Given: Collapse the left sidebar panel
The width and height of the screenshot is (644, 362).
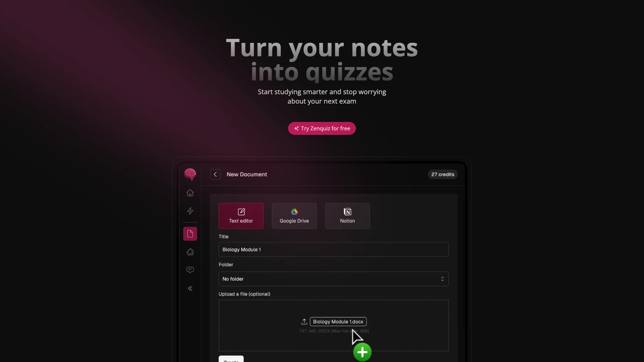Looking at the screenshot, I should pyautogui.click(x=190, y=288).
